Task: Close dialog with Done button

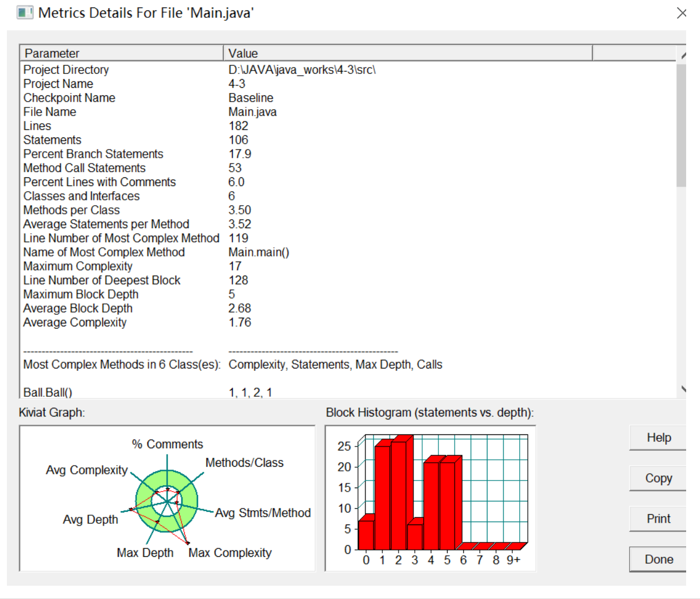Action: [x=658, y=559]
